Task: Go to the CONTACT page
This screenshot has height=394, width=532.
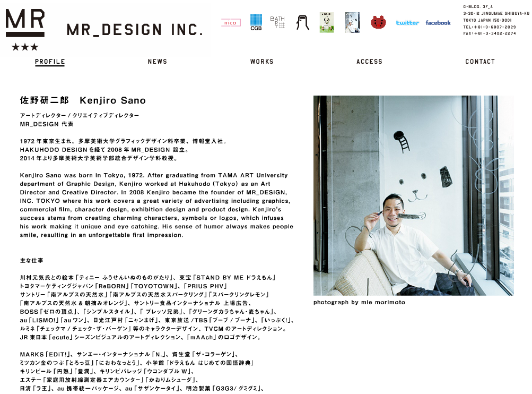Action: coord(480,62)
